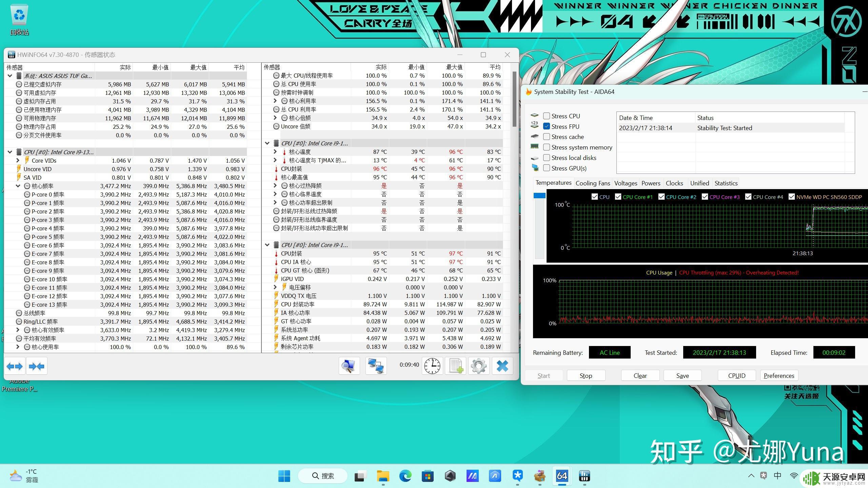
Task: Switch to the Cooling Fans tab
Action: coord(593,183)
